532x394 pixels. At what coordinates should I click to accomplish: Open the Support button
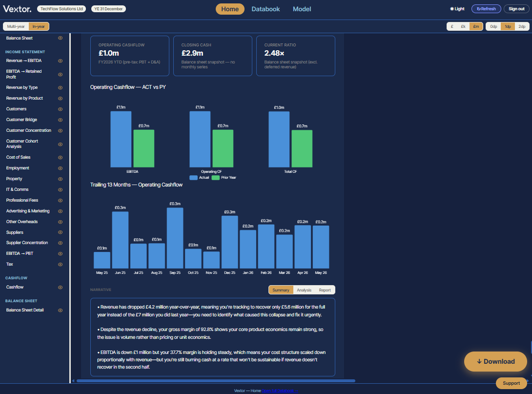[x=512, y=383]
